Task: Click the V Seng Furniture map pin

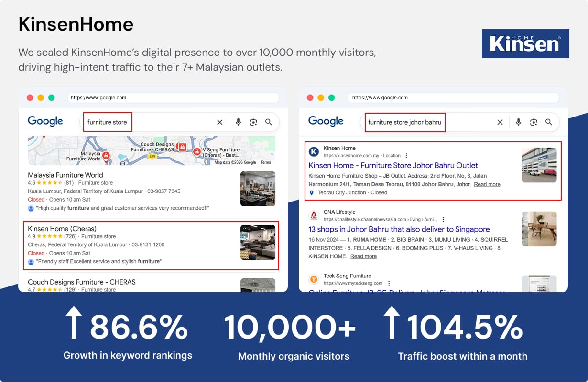Action: (196, 152)
